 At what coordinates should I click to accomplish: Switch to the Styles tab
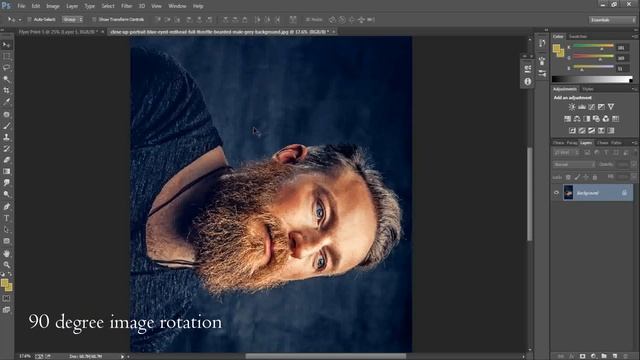[x=588, y=89]
